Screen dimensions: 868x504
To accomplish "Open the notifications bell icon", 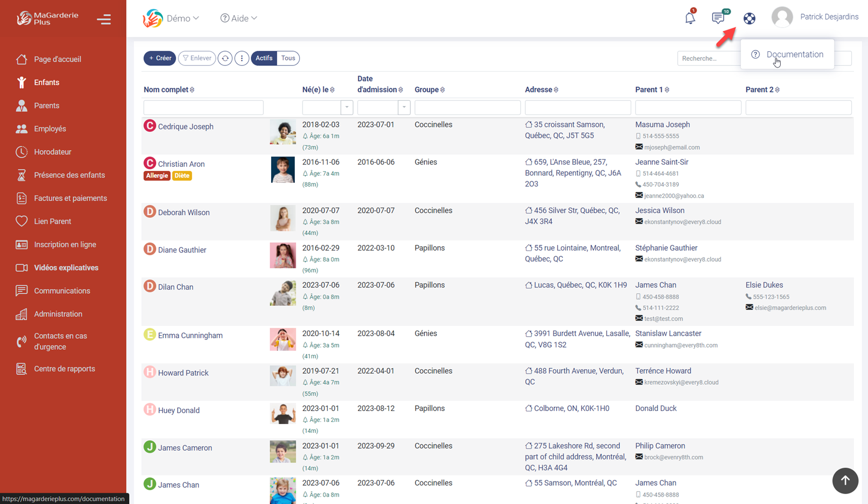I will (x=690, y=17).
